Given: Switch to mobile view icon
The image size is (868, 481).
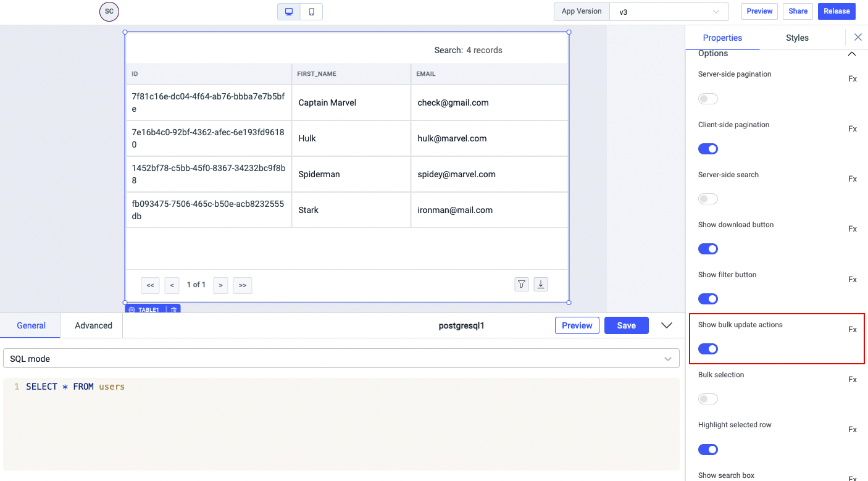Looking at the screenshot, I should (x=311, y=12).
